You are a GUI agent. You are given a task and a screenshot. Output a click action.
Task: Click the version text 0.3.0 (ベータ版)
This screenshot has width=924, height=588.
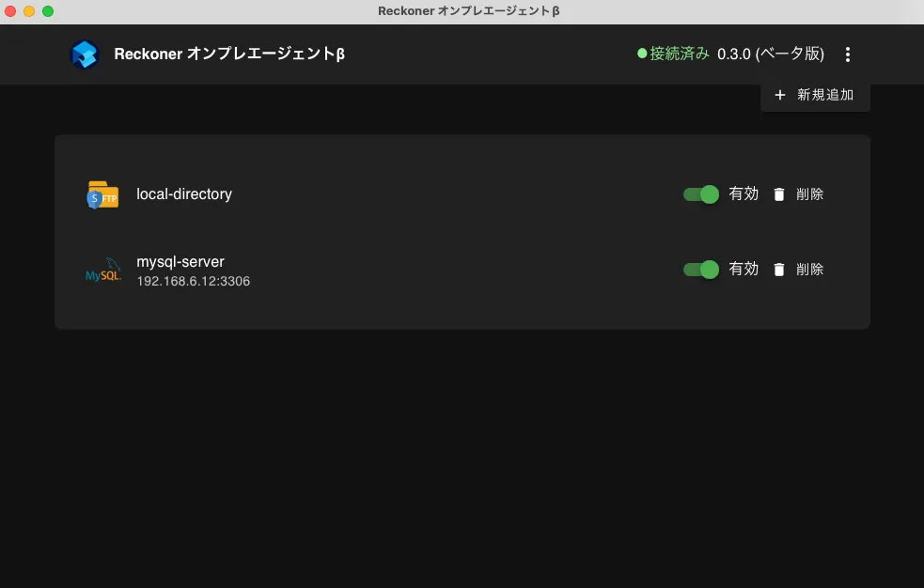770,54
